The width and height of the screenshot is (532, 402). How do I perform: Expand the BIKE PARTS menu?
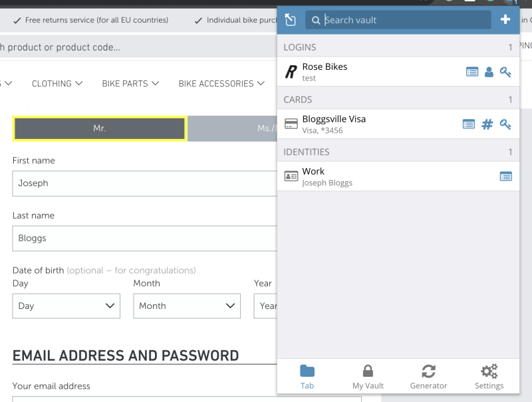(130, 83)
